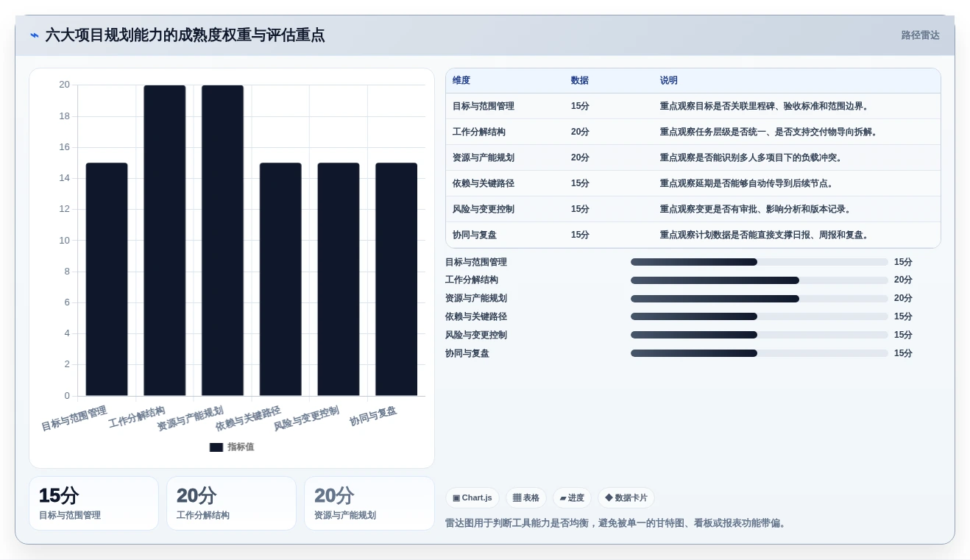
Task: Click the 资源与产能规划 bar in chart
Action: (x=222, y=241)
